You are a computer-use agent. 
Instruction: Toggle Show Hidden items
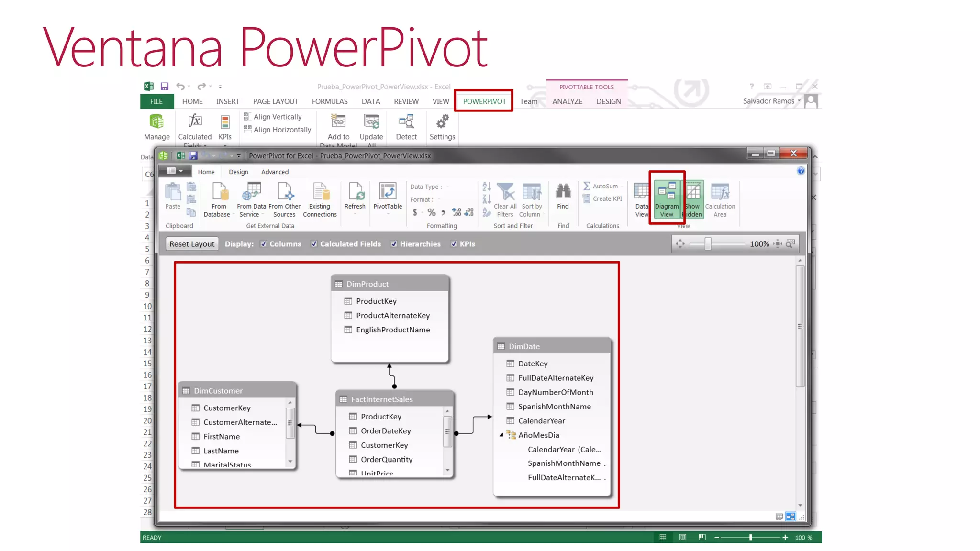point(693,200)
